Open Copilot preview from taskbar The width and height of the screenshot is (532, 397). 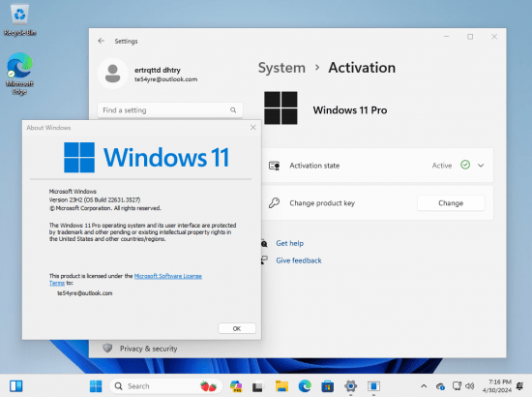[236, 386]
